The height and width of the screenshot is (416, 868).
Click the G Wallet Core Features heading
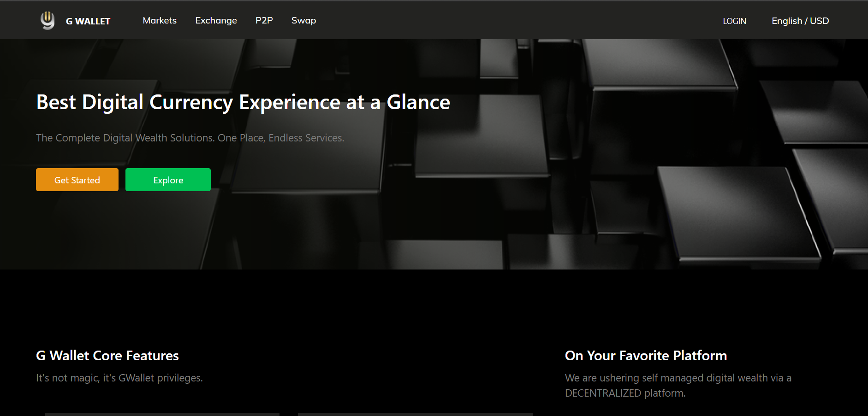[107, 356]
